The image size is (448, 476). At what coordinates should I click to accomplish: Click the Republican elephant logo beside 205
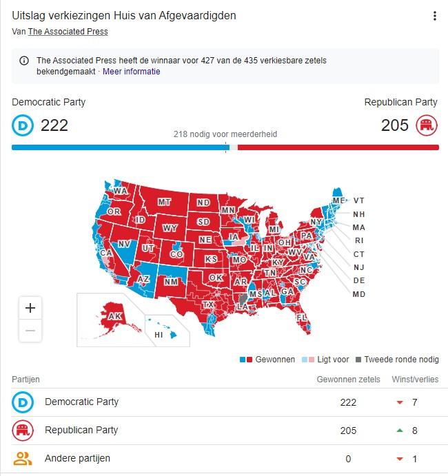pos(427,125)
